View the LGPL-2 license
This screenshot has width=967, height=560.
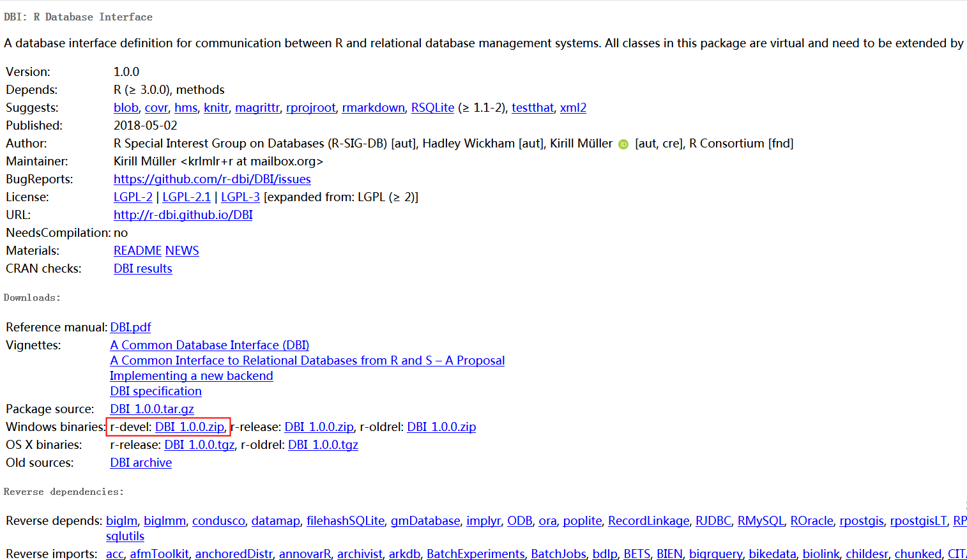133,197
